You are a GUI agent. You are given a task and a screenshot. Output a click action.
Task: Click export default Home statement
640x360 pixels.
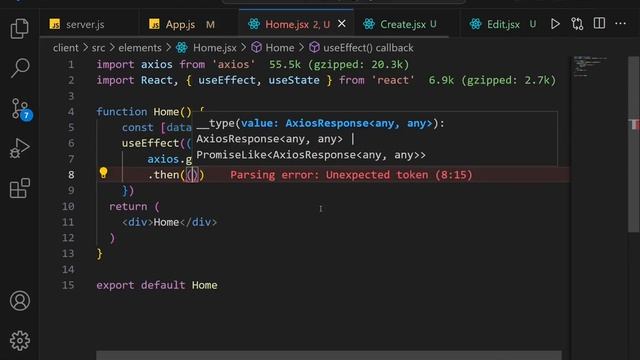(x=157, y=285)
